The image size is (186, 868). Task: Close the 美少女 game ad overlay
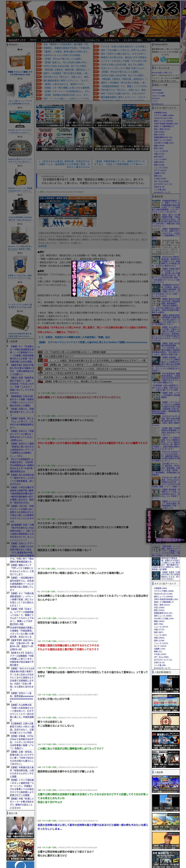[x=113, y=298]
